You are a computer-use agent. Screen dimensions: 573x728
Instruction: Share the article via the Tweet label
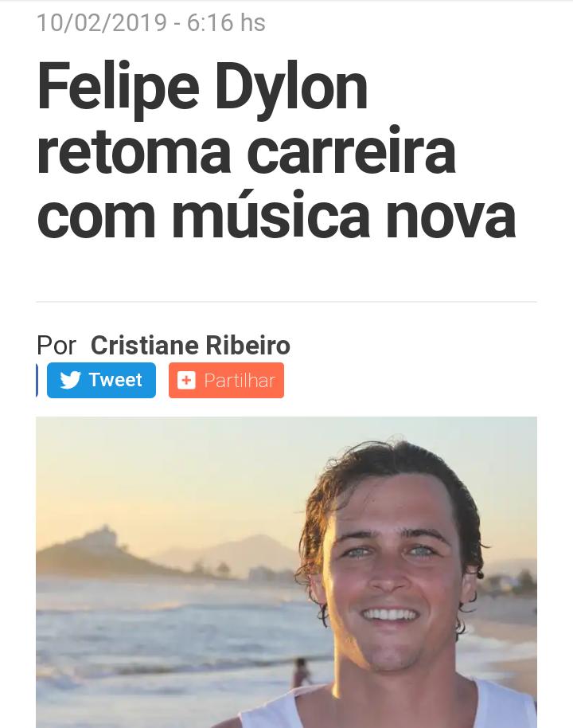pos(115,380)
